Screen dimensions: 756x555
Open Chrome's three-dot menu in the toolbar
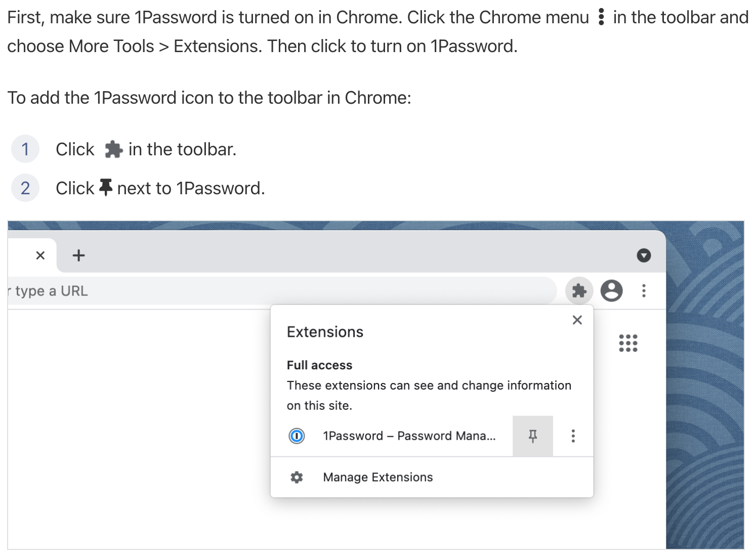pyautogui.click(x=644, y=290)
